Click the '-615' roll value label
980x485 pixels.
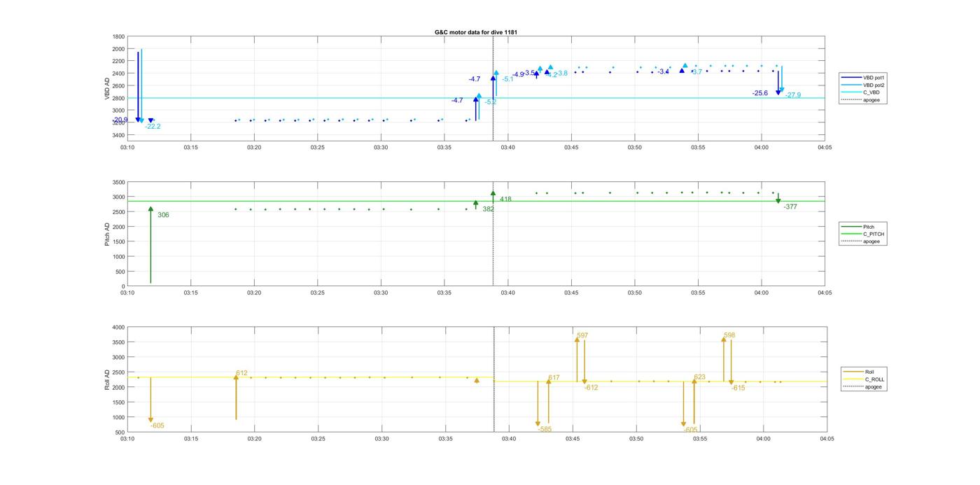point(738,388)
